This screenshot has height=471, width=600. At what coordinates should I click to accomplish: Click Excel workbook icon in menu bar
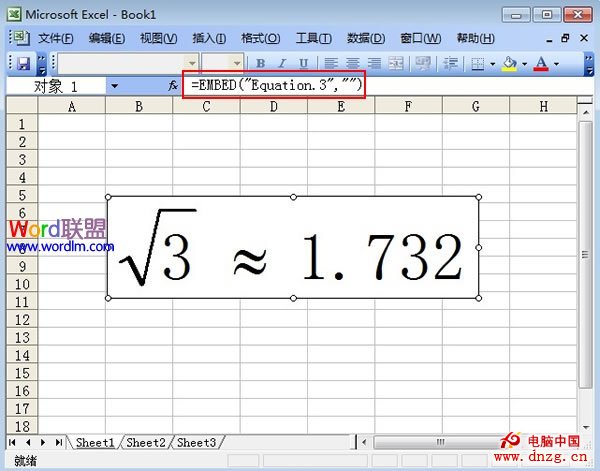click(21, 38)
